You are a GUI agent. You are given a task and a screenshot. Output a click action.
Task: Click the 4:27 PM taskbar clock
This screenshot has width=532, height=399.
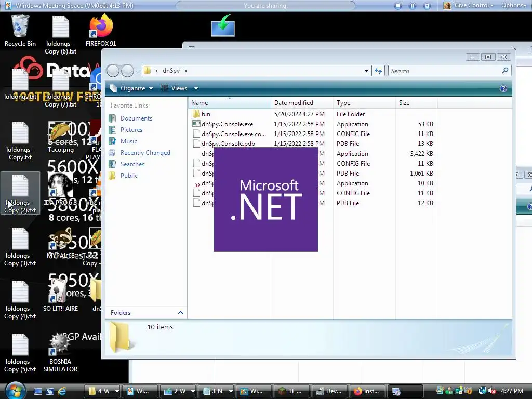(x=512, y=391)
